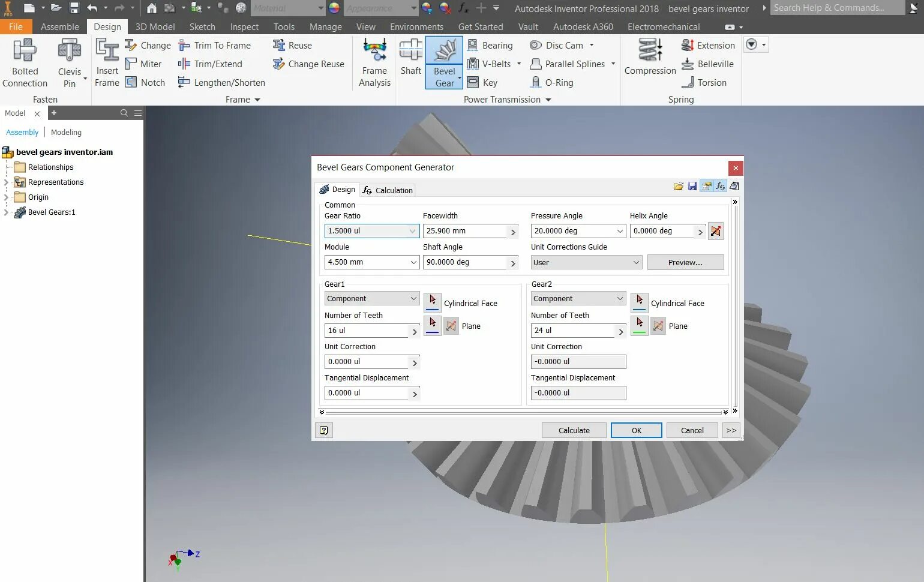Image resolution: width=924 pixels, height=582 pixels.
Task: Open the Spur Gear generator via Shaft tool
Action: (x=410, y=60)
